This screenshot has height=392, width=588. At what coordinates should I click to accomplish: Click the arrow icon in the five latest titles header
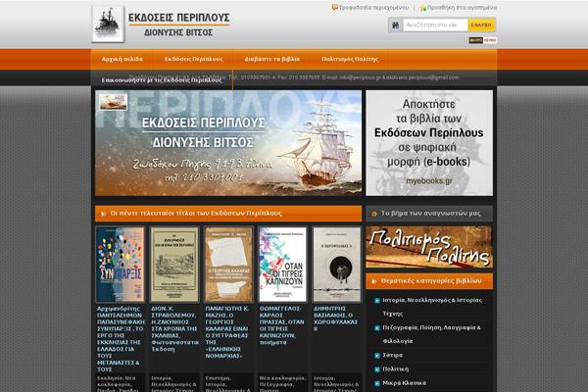[104, 214]
